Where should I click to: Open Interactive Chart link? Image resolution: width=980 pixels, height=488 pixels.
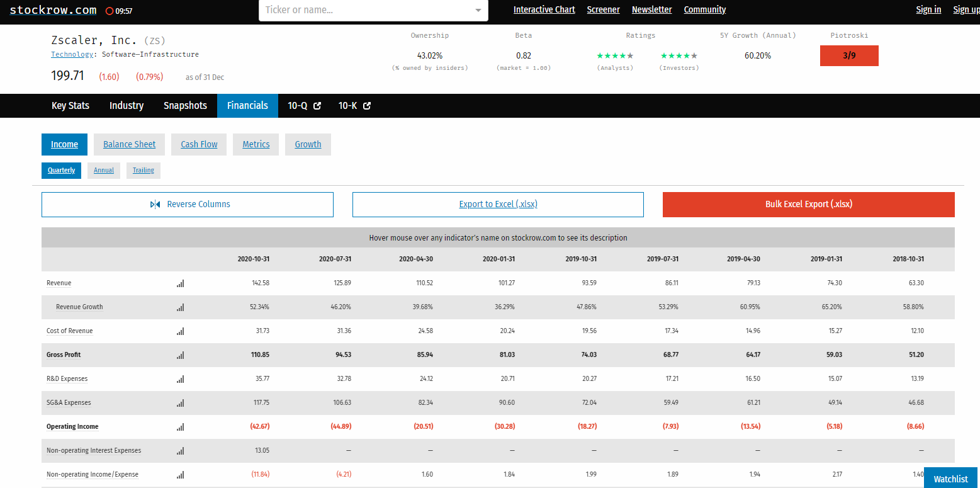(x=544, y=9)
